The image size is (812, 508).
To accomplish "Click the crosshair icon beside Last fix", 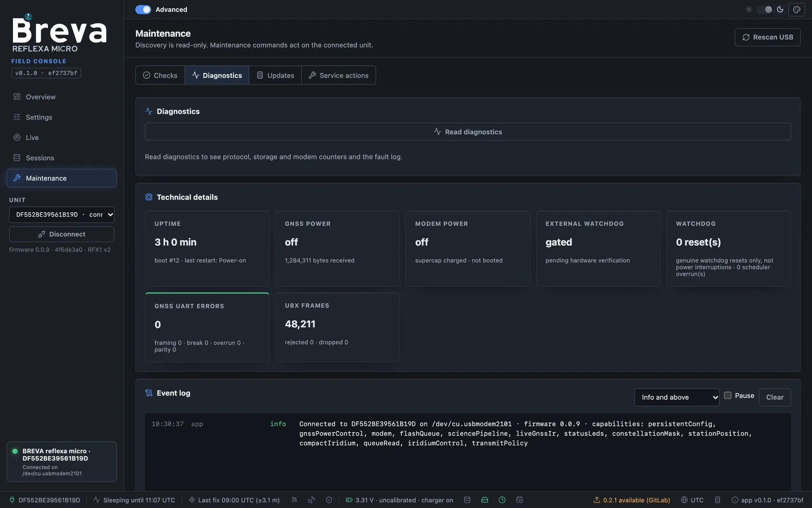I will (192, 500).
